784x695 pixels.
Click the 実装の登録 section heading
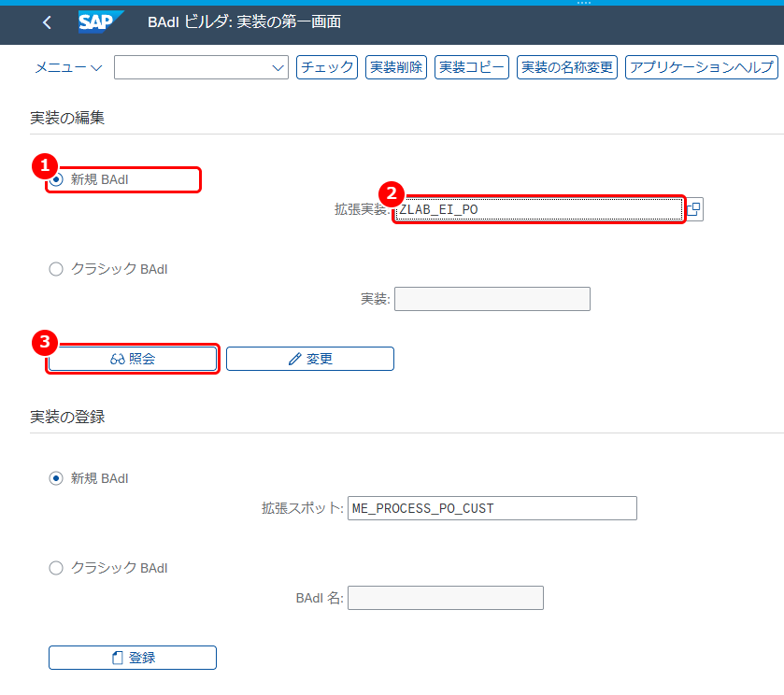pos(67,417)
